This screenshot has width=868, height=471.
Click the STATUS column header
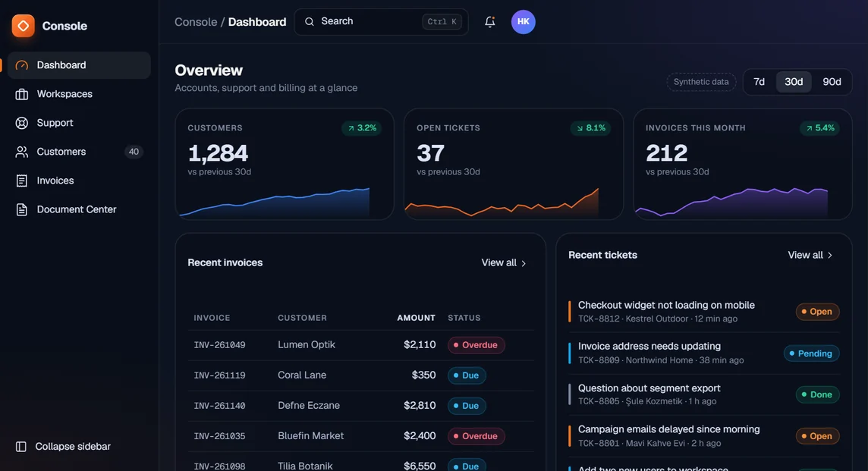point(464,318)
